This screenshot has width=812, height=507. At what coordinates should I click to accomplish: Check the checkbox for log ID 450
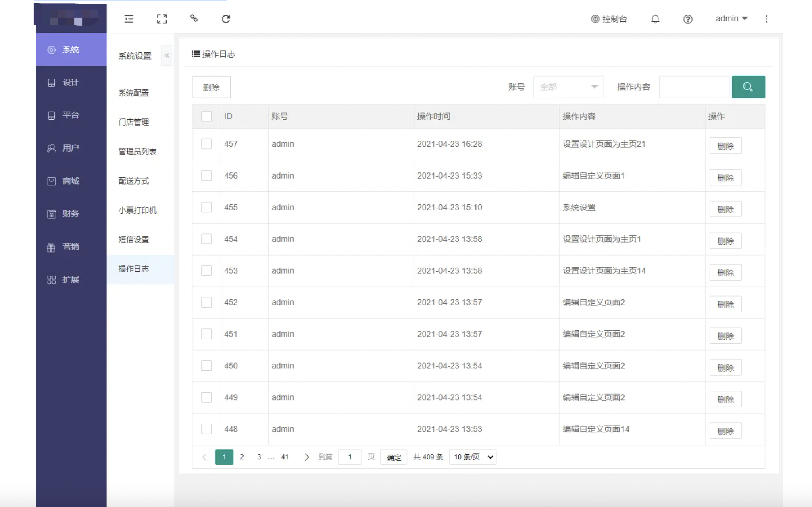click(x=206, y=366)
